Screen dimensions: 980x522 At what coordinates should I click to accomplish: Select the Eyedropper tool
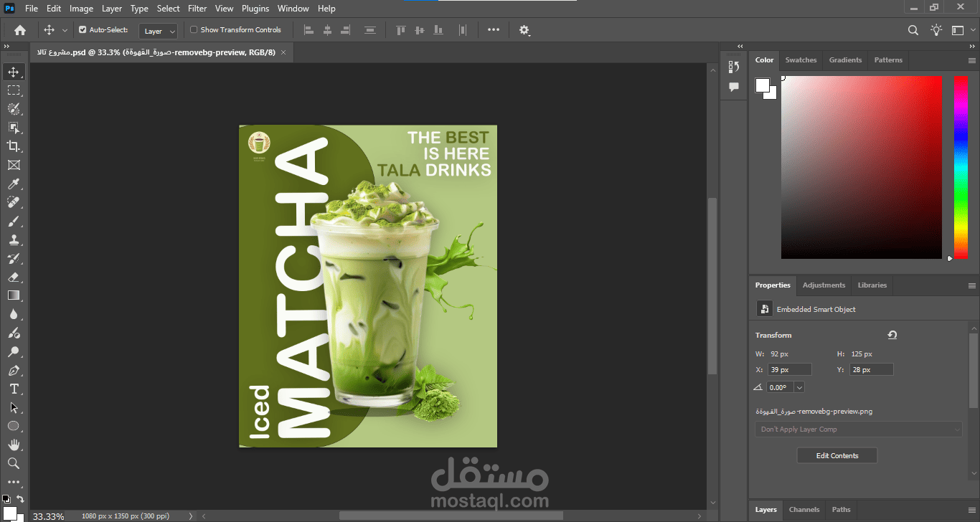tap(13, 184)
